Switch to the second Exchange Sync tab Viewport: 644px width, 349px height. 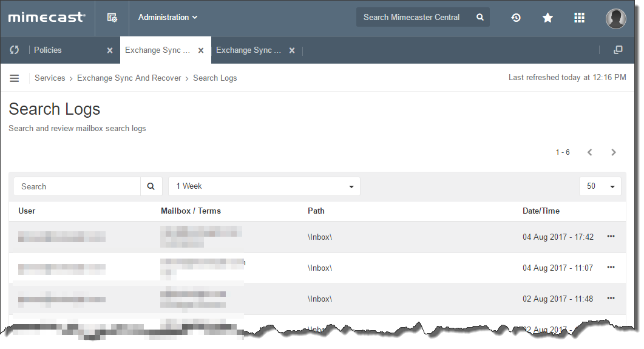point(248,50)
